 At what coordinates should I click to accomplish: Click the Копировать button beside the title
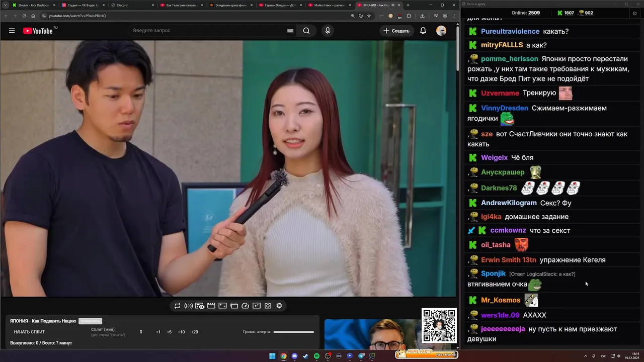coord(91,321)
